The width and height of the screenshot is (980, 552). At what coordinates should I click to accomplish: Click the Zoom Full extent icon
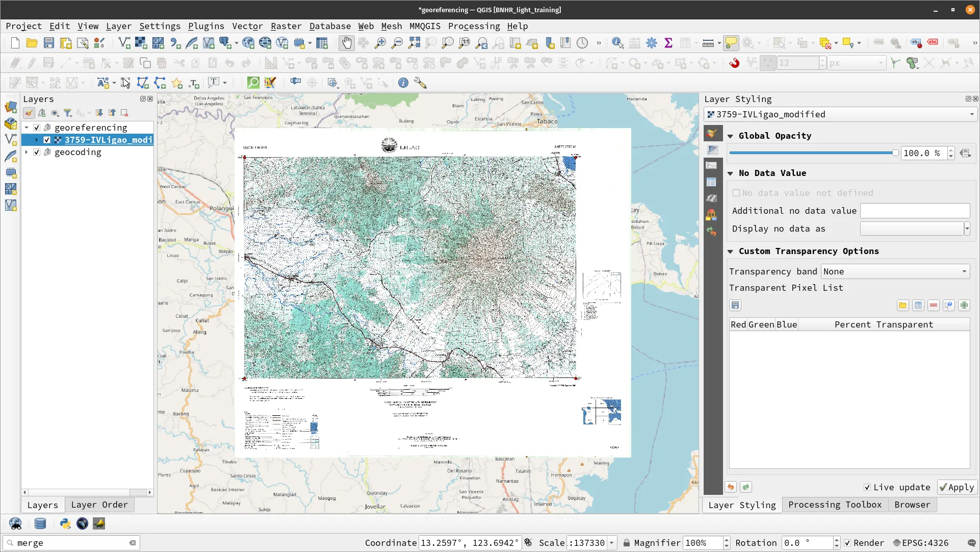[414, 43]
